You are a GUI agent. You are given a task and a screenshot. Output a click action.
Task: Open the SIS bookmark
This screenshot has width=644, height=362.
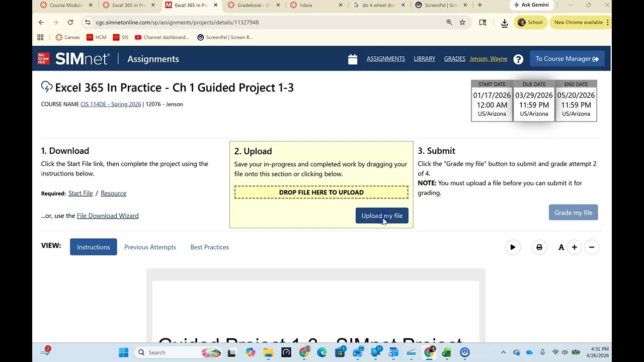121,37
